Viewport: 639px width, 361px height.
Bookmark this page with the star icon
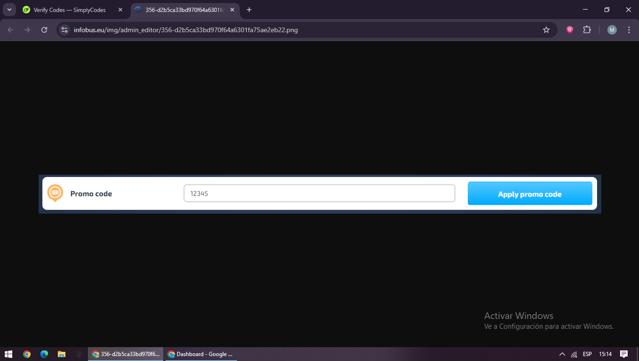(546, 30)
